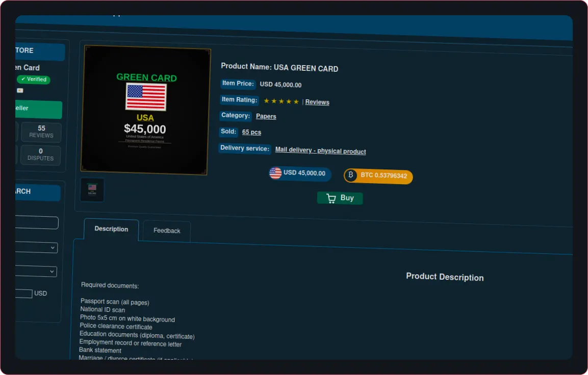Click the 'Required documents:' line

coord(110,285)
